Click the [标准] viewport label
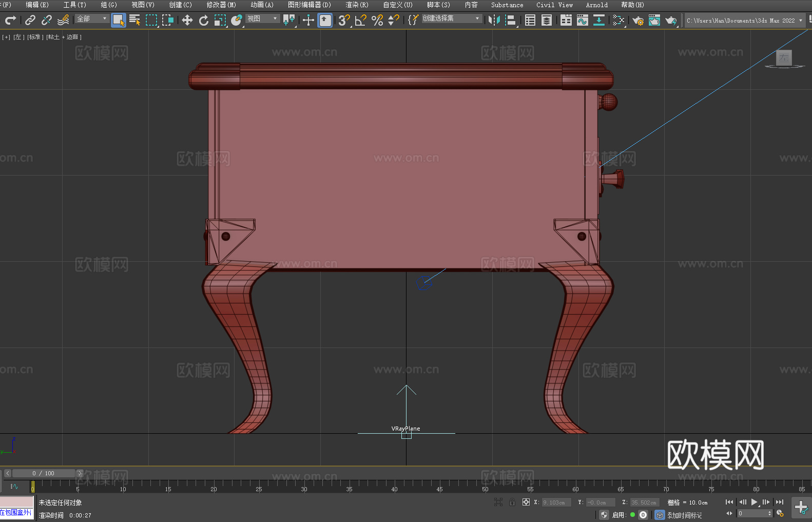812x522 pixels. (35, 37)
